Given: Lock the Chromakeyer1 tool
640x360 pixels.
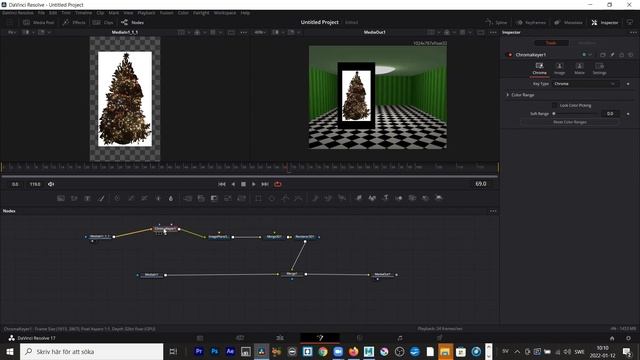Looking at the screenshot, I should click(622, 55).
